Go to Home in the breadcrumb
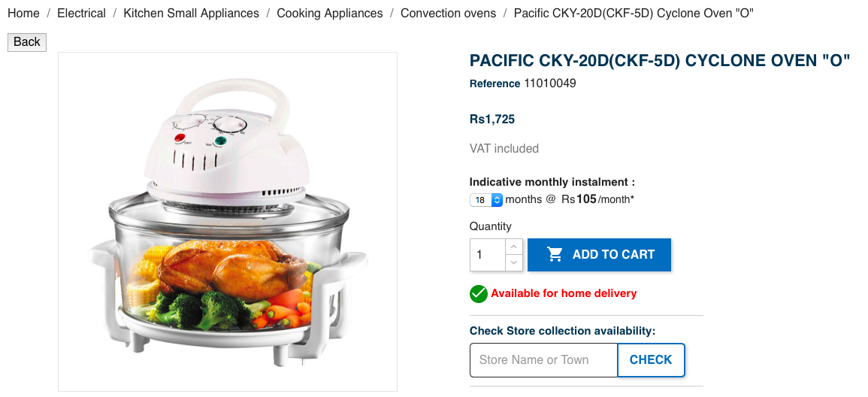The image size is (868, 397). (23, 14)
